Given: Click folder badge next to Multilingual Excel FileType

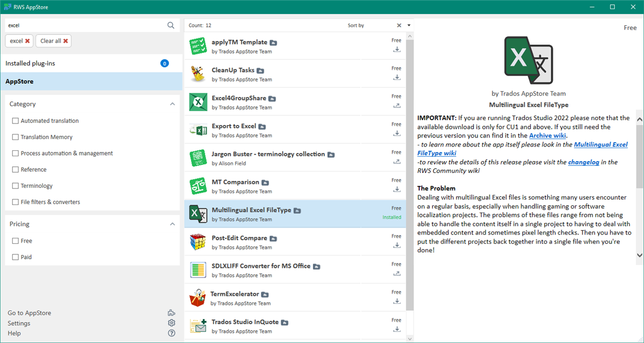Looking at the screenshot, I should [297, 210].
